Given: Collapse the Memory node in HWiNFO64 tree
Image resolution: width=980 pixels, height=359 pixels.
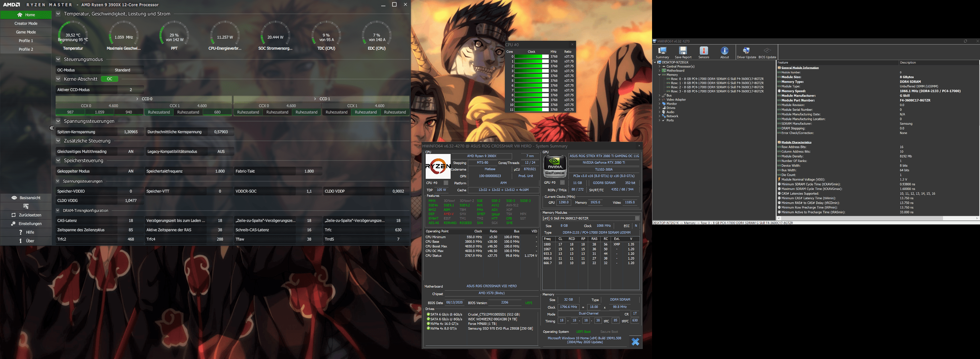Looking at the screenshot, I should pos(659,75).
